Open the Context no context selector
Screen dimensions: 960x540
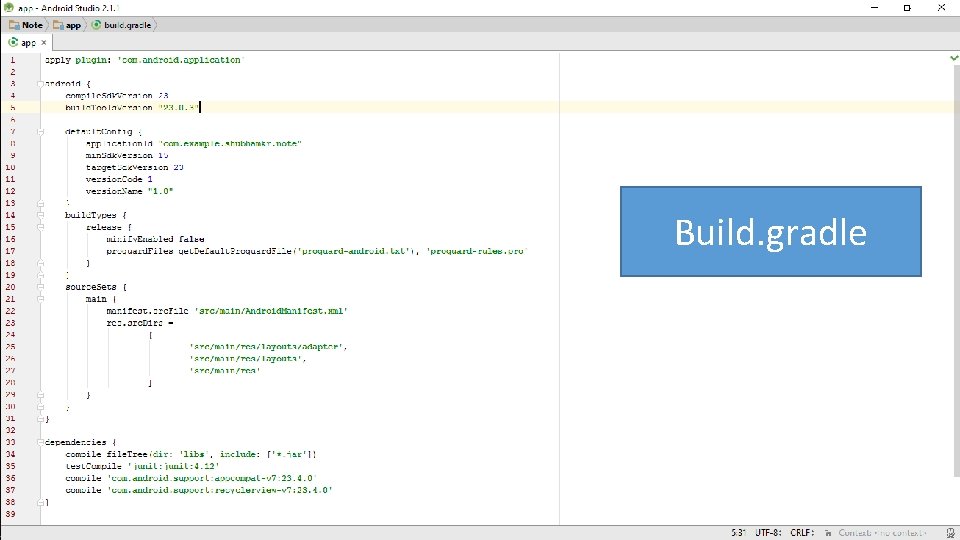pyautogui.click(x=882, y=533)
